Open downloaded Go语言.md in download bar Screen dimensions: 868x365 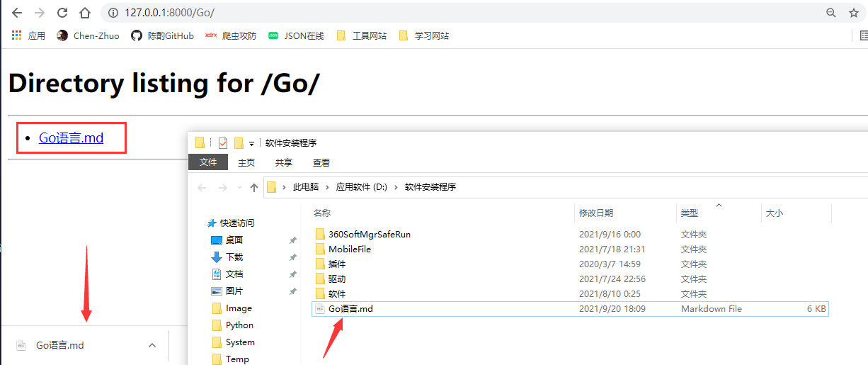click(x=60, y=345)
